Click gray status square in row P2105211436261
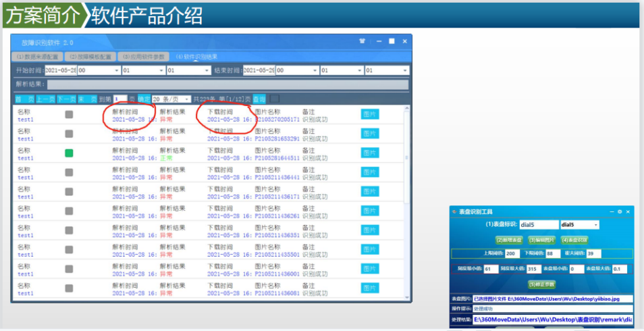 pos(69,211)
